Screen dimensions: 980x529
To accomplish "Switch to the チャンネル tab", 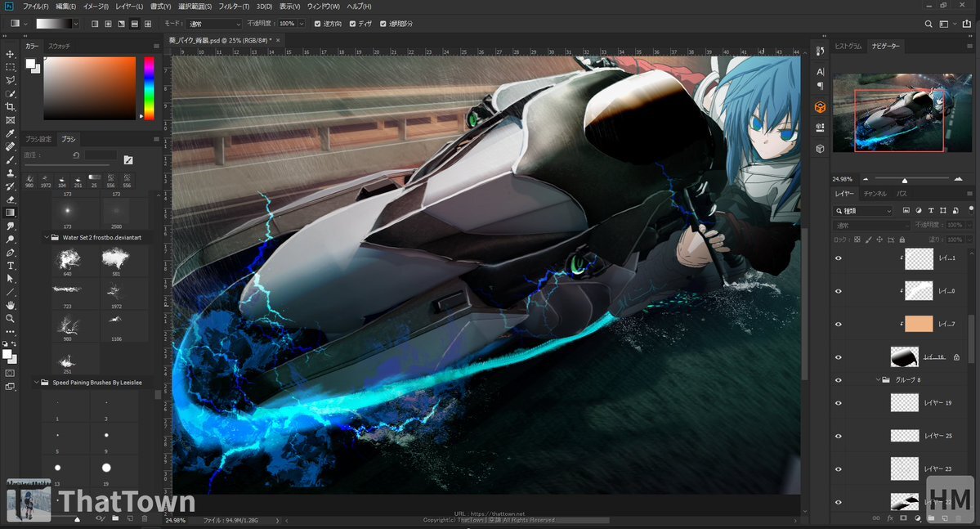I will (875, 194).
